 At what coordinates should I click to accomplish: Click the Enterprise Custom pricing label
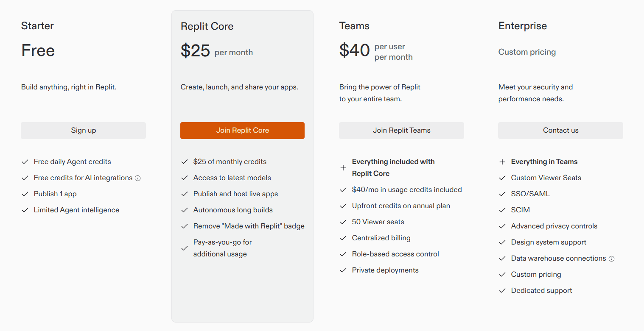click(527, 52)
